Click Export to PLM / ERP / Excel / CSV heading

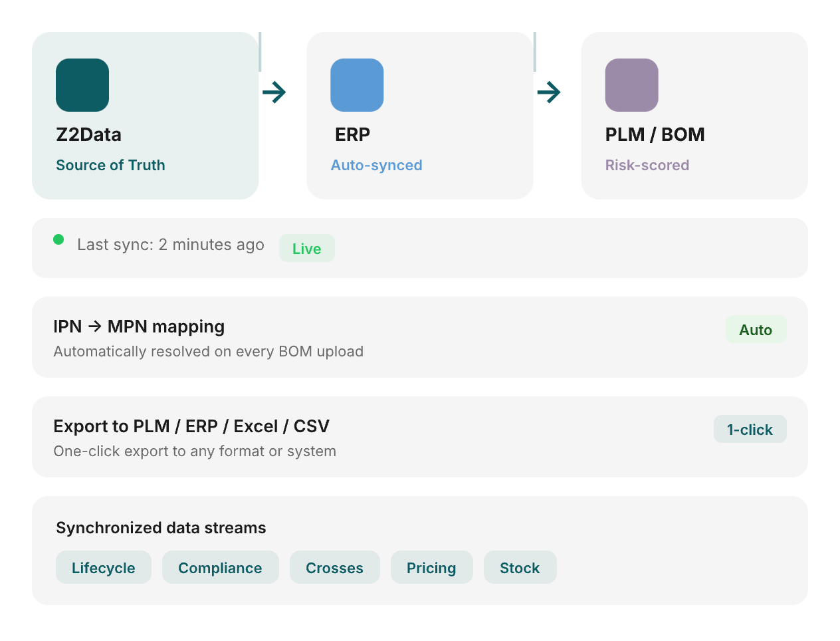(191, 426)
